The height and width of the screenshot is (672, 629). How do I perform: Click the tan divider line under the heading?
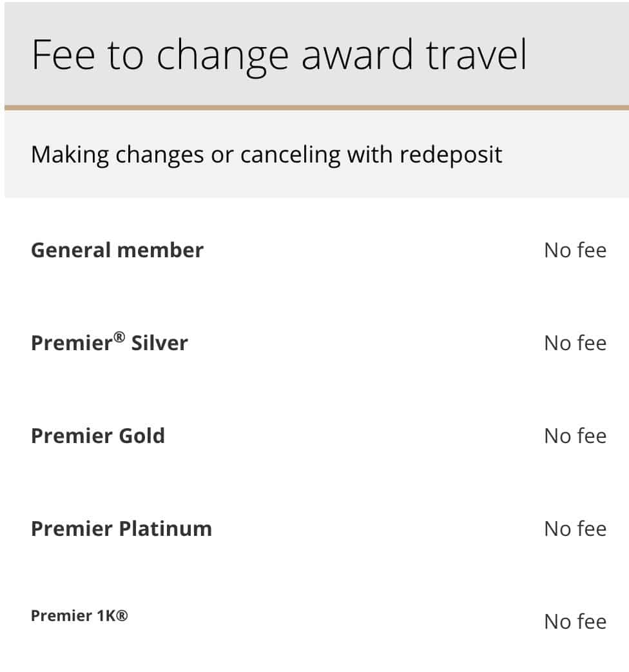[316, 108]
